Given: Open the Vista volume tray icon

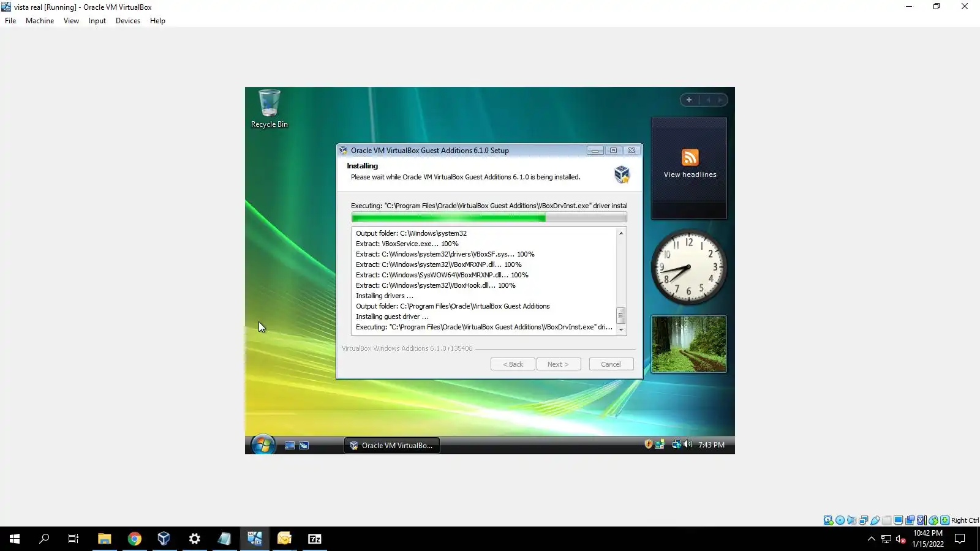Looking at the screenshot, I should [x=688, y=444].
